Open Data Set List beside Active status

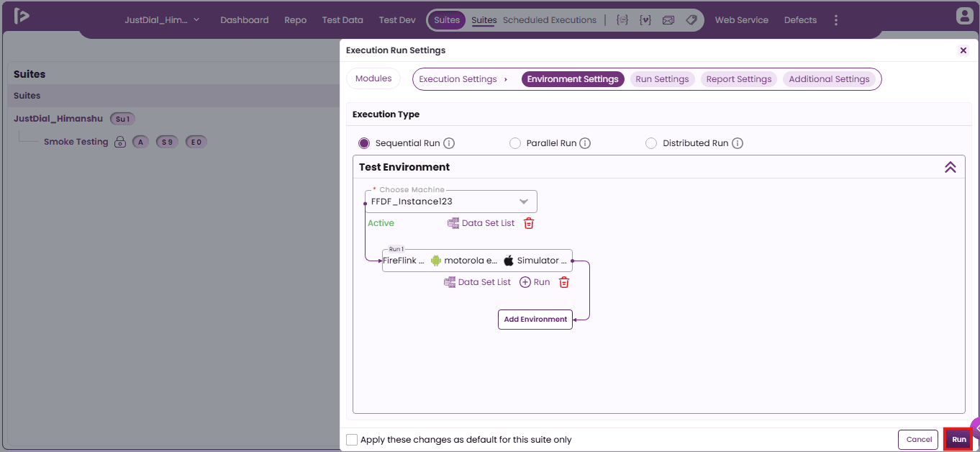coord(481,223)
